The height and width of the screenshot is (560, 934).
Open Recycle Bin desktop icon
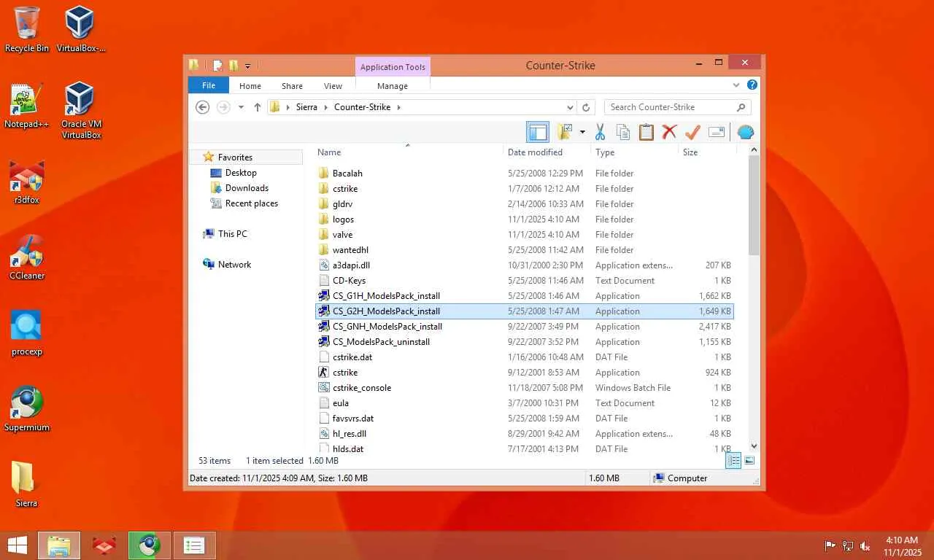[27, 30]
